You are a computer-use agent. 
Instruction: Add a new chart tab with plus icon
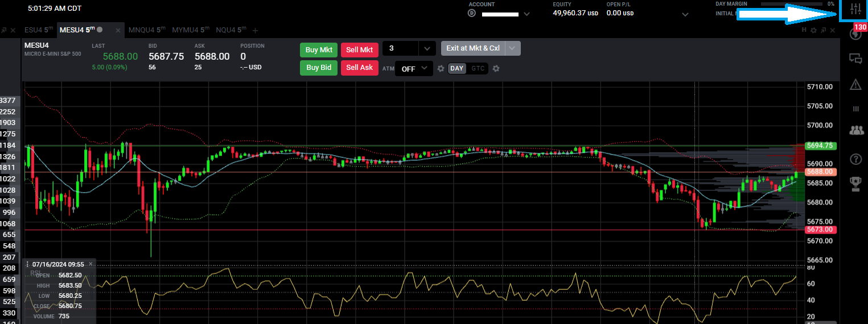(x=255, y=30)
